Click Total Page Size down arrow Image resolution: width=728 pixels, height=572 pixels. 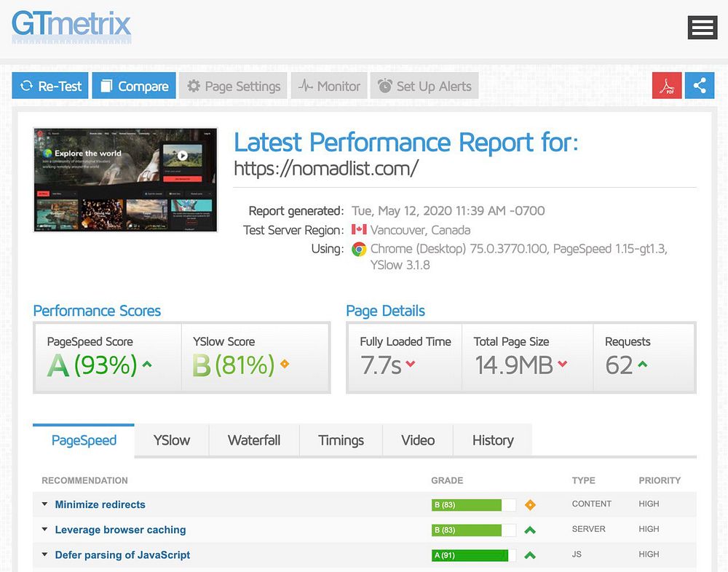coord(562,364)
